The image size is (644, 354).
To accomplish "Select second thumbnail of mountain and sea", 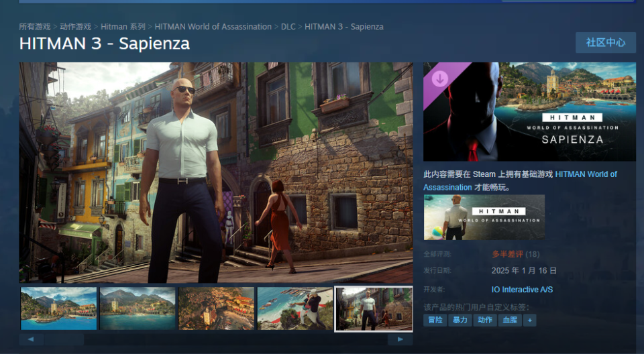I will click(138, 308).
